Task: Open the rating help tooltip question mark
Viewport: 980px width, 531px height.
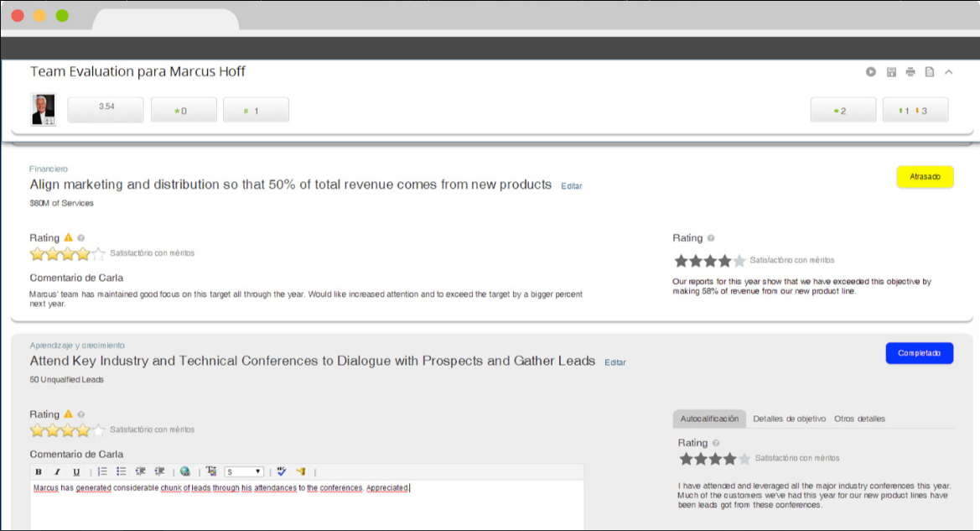Action: (80, 237)
